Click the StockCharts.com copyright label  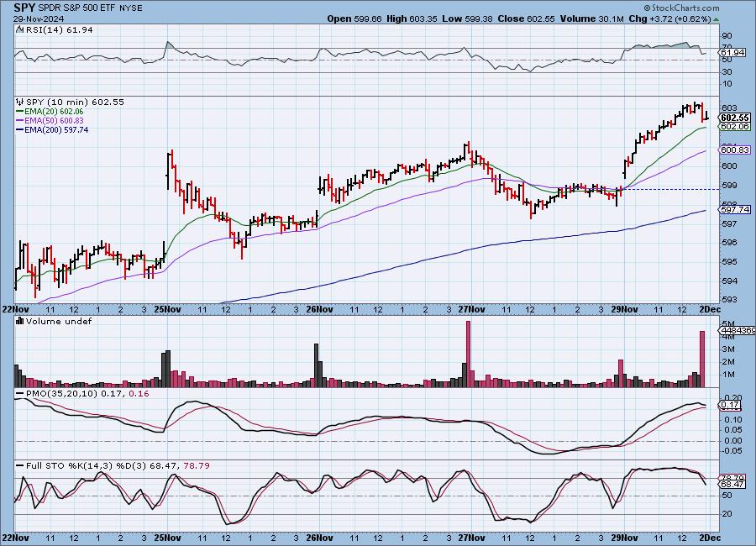click(x=681, y=8)
